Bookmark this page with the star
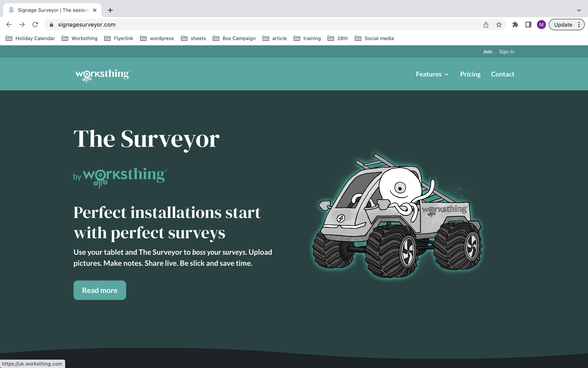Viewport: 588px width, 368px height. [499, 25]
